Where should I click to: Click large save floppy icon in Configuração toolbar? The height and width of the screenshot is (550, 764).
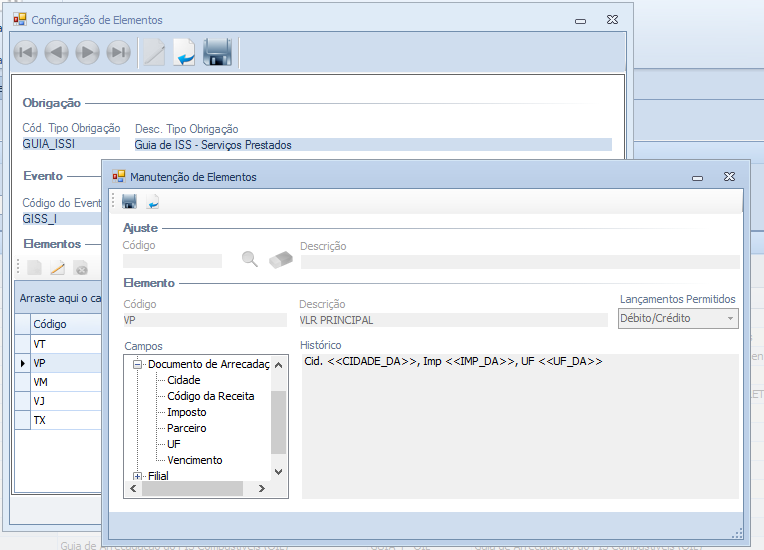(x=217, y=52)
